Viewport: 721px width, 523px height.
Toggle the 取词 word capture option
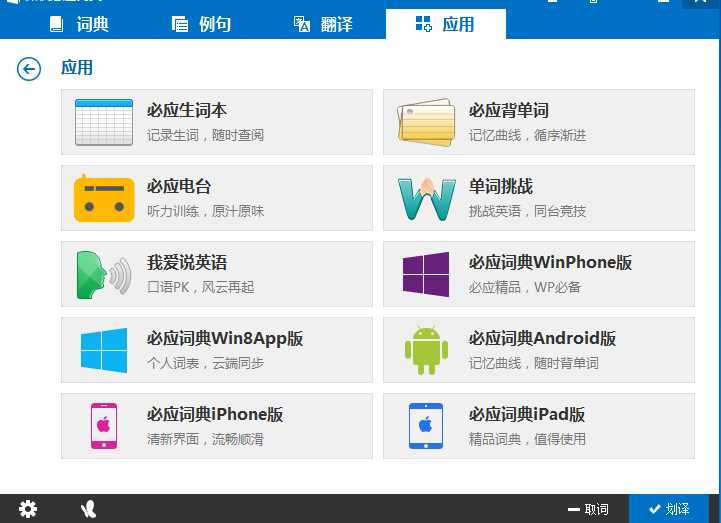(x=588, y=509)
